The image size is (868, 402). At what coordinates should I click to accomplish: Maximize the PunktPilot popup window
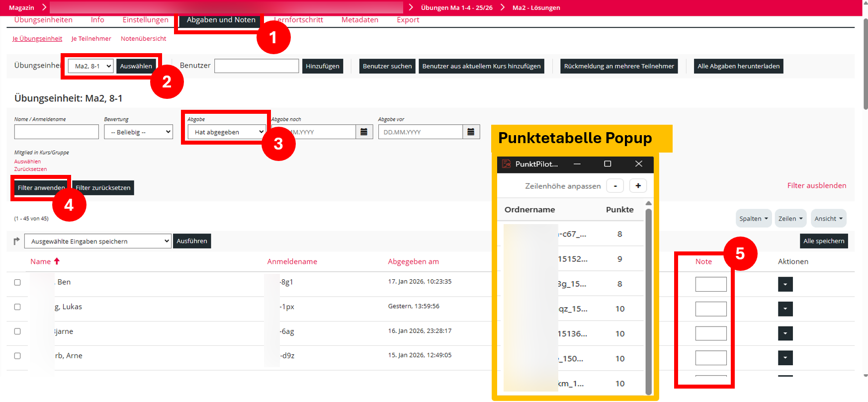click(608, 164)
